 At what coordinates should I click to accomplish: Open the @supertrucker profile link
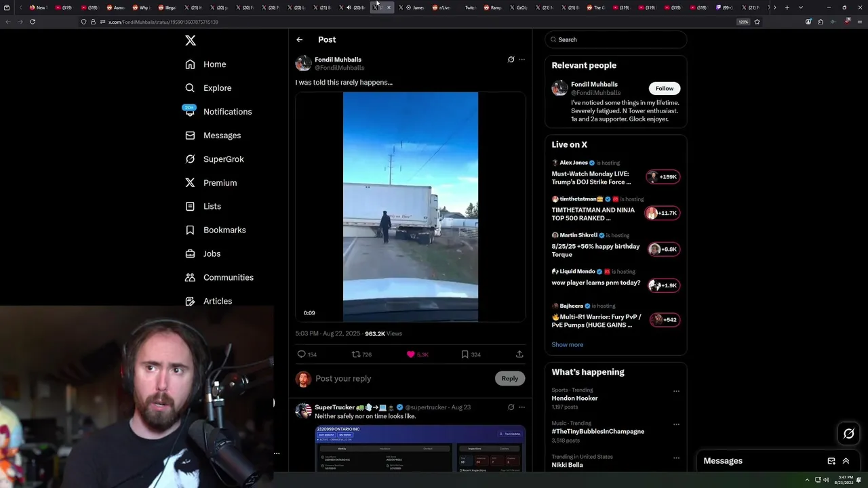point(426,407)
